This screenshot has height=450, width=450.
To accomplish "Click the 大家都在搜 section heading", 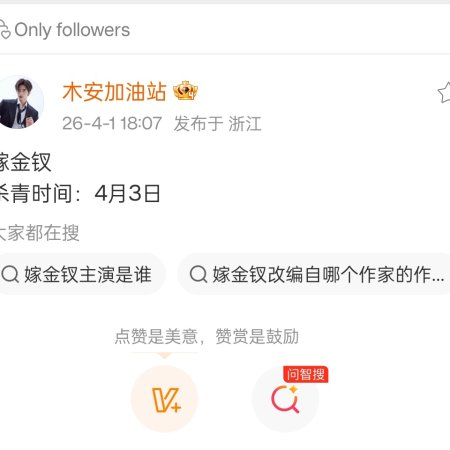I will 39,233.
